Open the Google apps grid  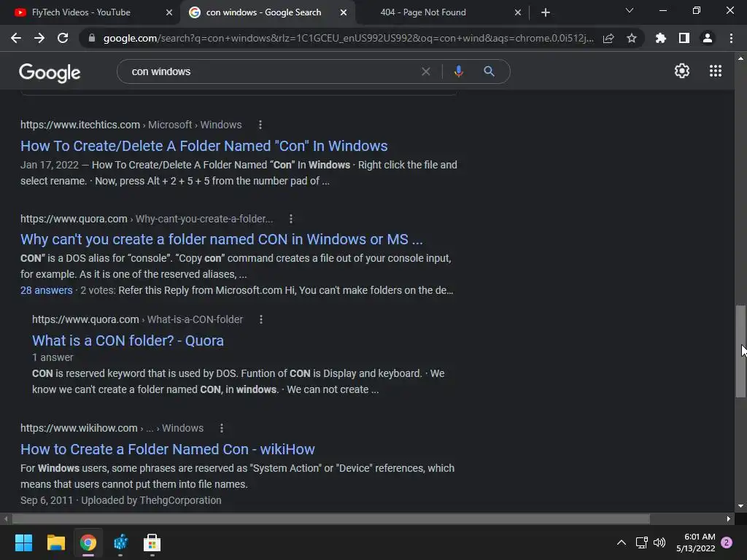(716, 71)
